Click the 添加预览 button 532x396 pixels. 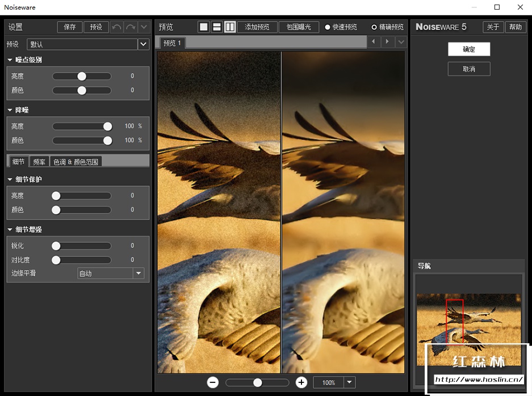coord(257,27)
